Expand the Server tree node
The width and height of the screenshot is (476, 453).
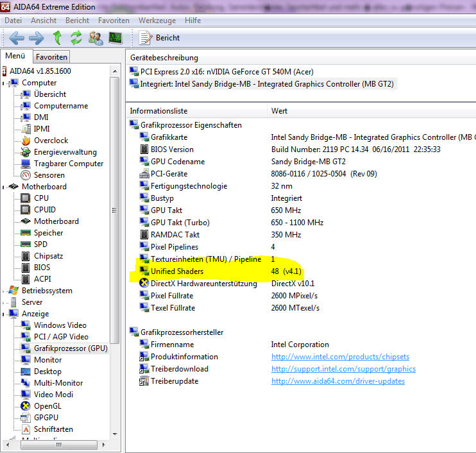(x=3, y=302)
